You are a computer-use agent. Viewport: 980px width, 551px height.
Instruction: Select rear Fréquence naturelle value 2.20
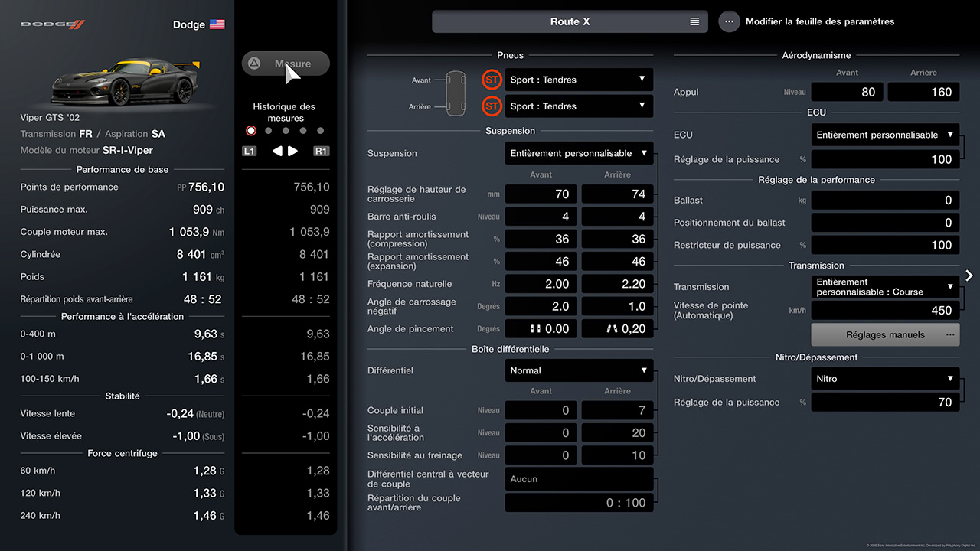(x=617, y=284)
